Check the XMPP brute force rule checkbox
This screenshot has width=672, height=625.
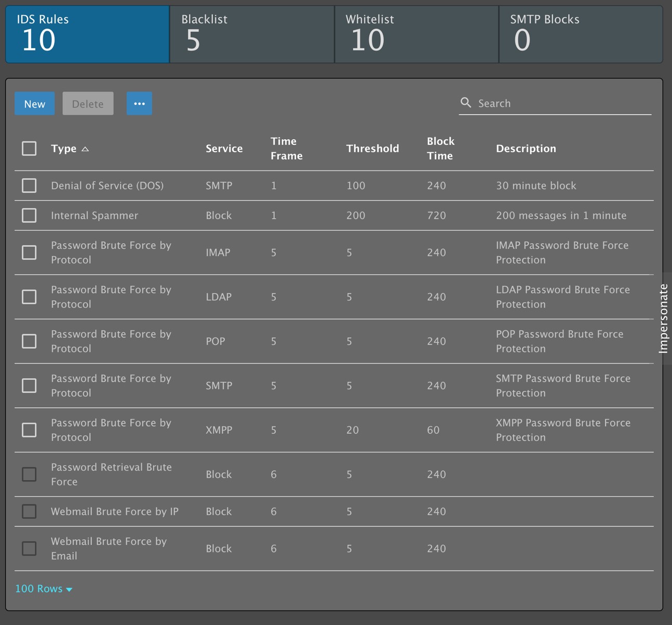click(29, 430)
